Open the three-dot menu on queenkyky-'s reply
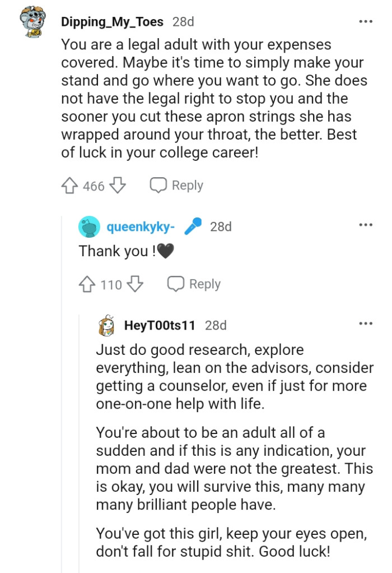This screenshot has height=573, width=392. coord(366,223)
